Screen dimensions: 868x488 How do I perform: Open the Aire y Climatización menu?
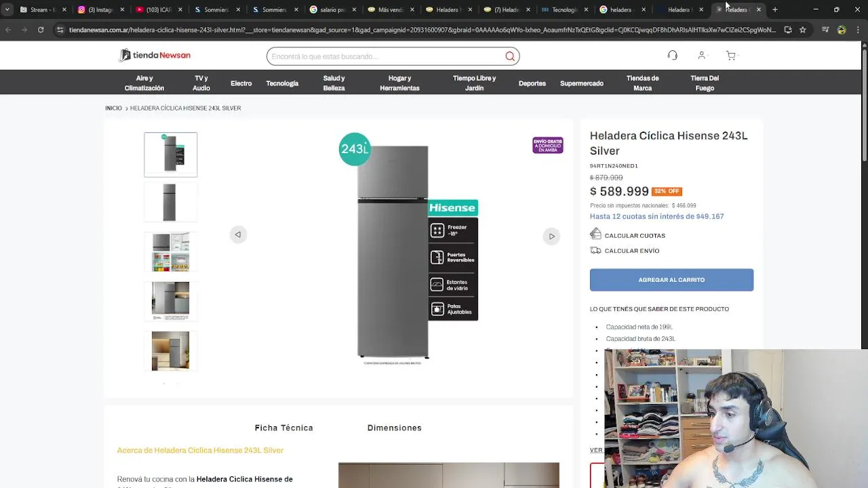pyautogui.click(x=144, y=83)
